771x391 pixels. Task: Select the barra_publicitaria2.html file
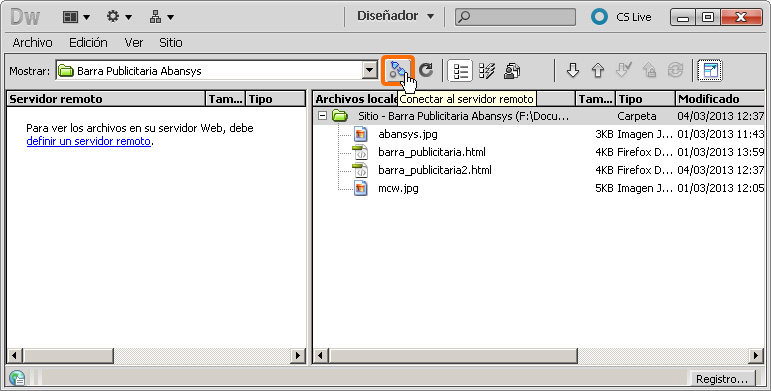(435, 170)
